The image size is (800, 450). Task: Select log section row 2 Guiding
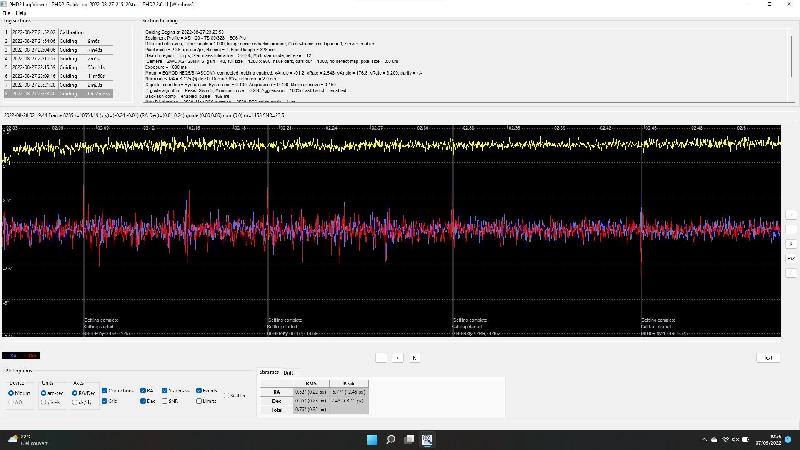pyautogui.click(x=59, y=41)
